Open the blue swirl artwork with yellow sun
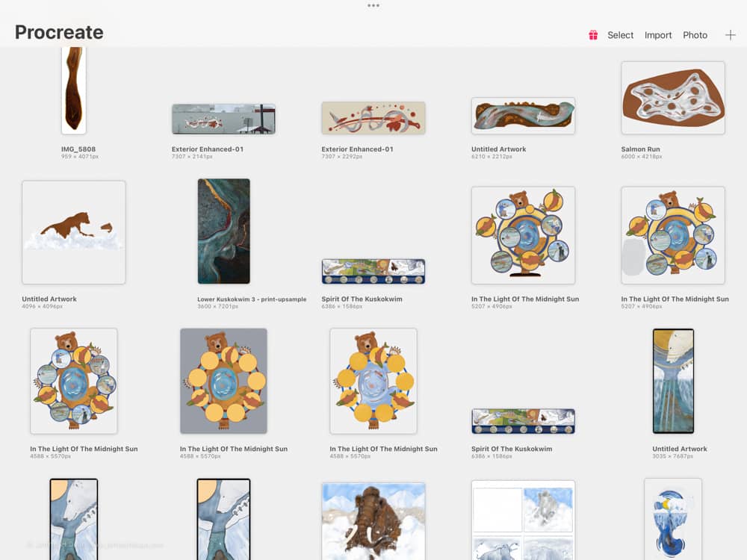Screen dimensions: 747x560 tap(672, 519)
